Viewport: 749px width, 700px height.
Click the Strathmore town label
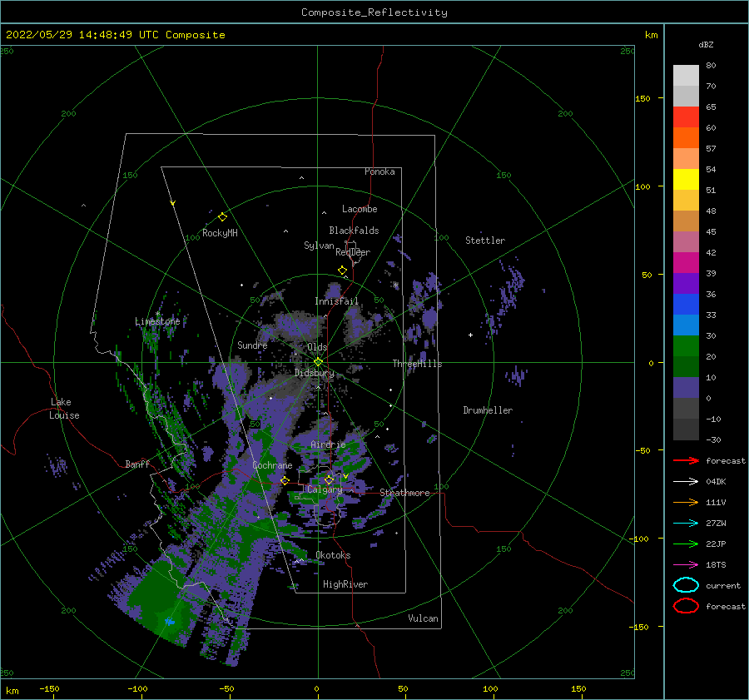pos(405,493)
